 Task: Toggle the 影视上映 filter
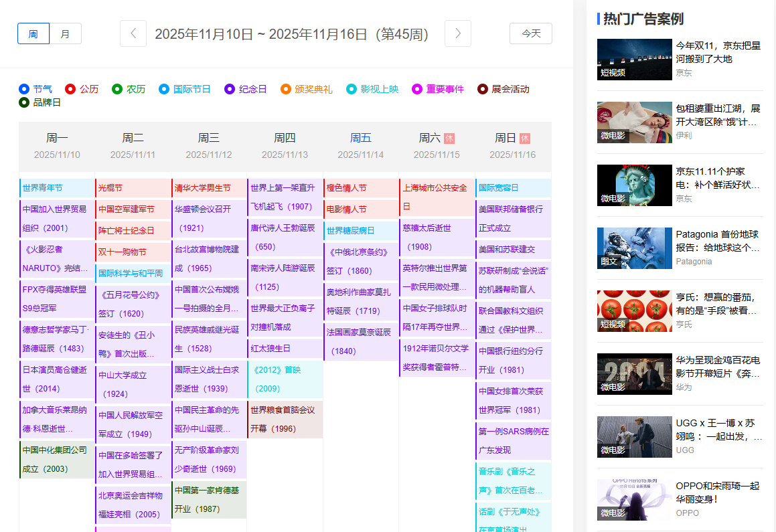[x=372, y=89]
